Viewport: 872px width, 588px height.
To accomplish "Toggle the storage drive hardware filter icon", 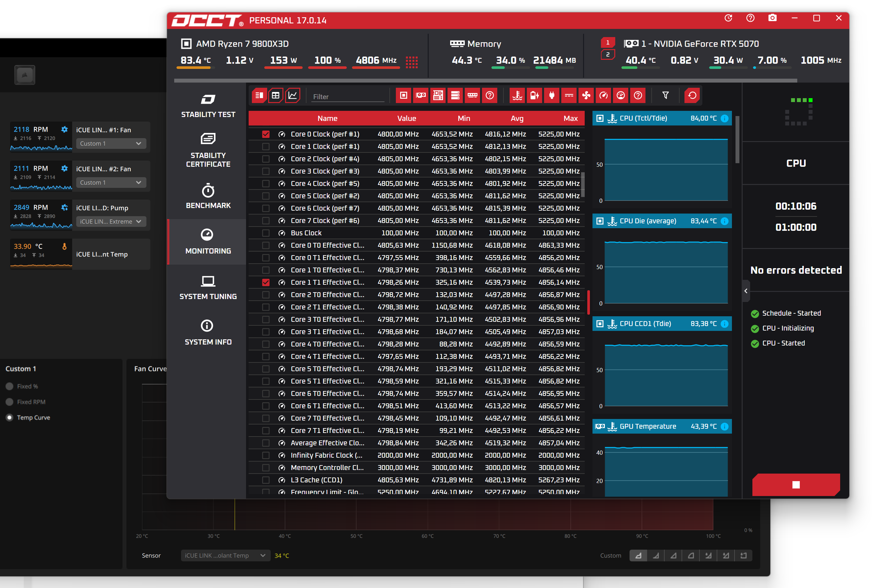I will [455, 96].
